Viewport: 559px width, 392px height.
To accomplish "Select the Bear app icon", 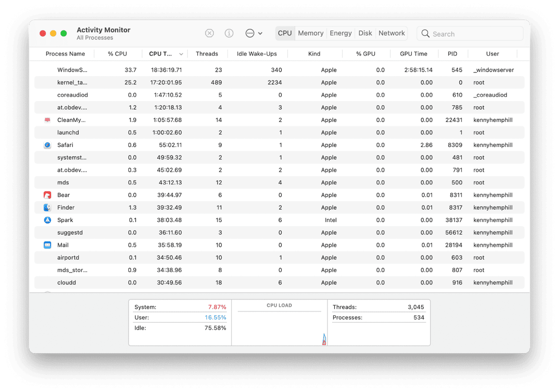I will (x=47, y=195).
